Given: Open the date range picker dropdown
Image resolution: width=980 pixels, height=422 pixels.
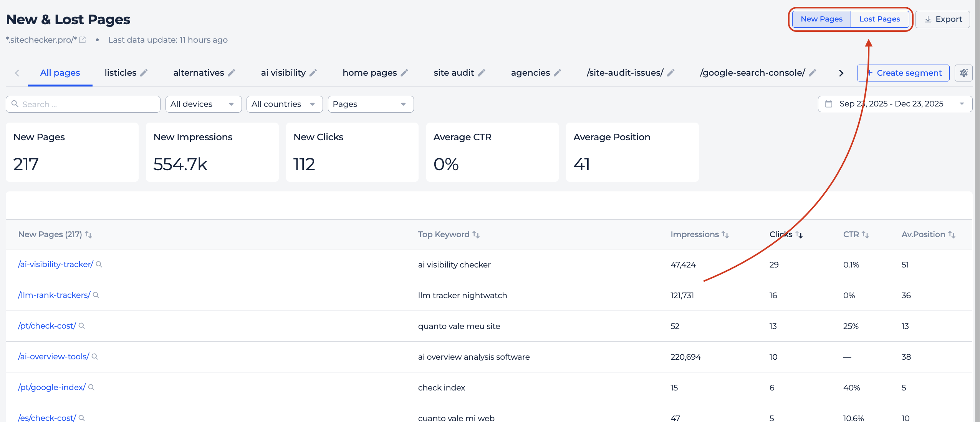Looking at the screenshot, I should click(895, 104).
